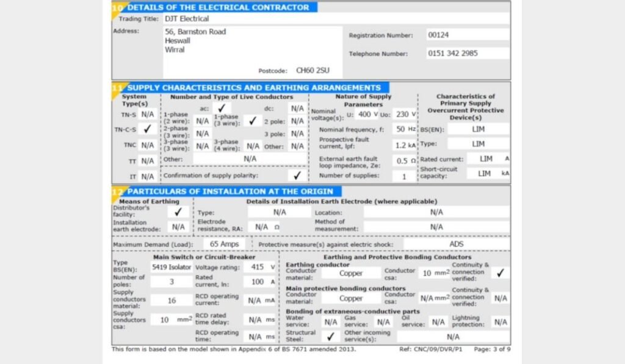Click the Earthing conductor material Copper field
Screen dimensions: 625x364
(x=351, y=273)
